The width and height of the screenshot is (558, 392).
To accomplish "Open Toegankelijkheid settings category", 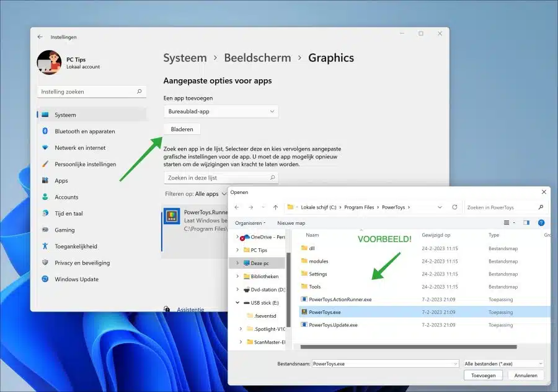I will tap(92, 246).
